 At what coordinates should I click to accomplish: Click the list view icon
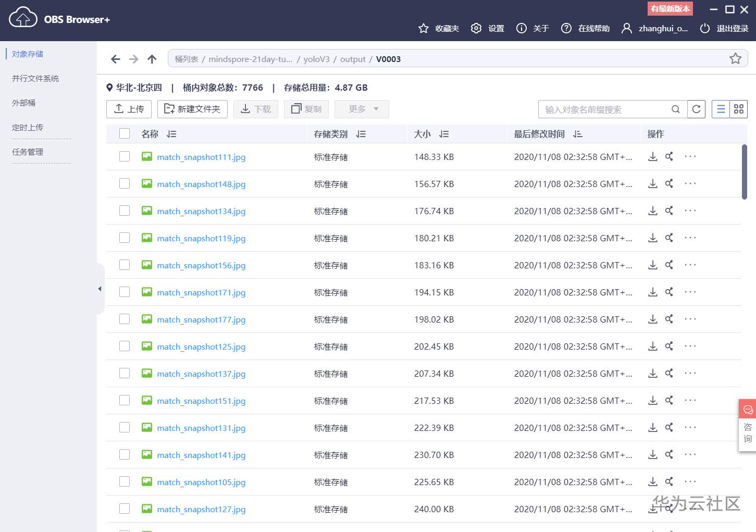(x=721, y=109)
